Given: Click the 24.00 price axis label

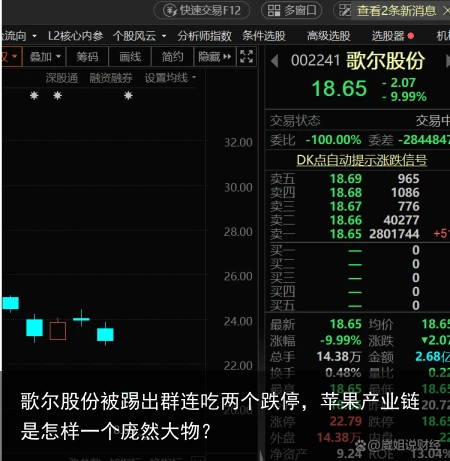Looking at the screenshot, I should click(238, 321).
